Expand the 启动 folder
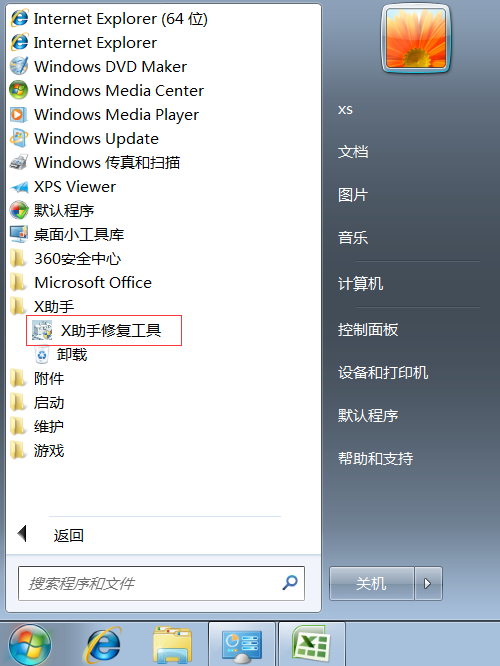This screenshot has width=500, height=666. pyautogui.click(x=37, y=402)
